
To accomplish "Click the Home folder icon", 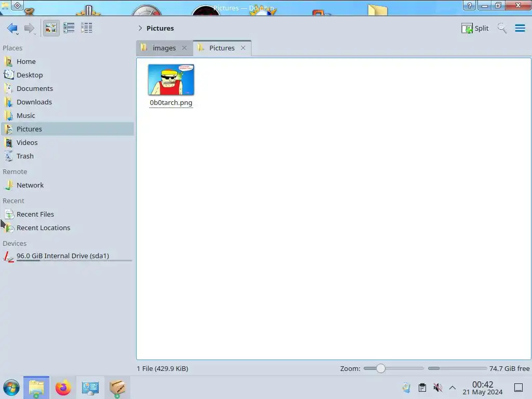I will pyautogui.click(x=8, y=61).
